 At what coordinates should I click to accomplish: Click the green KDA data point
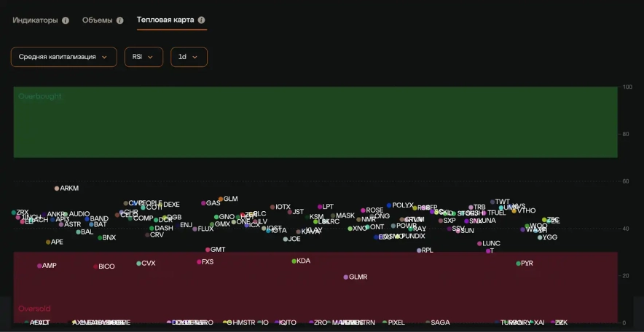click(294, 261)
